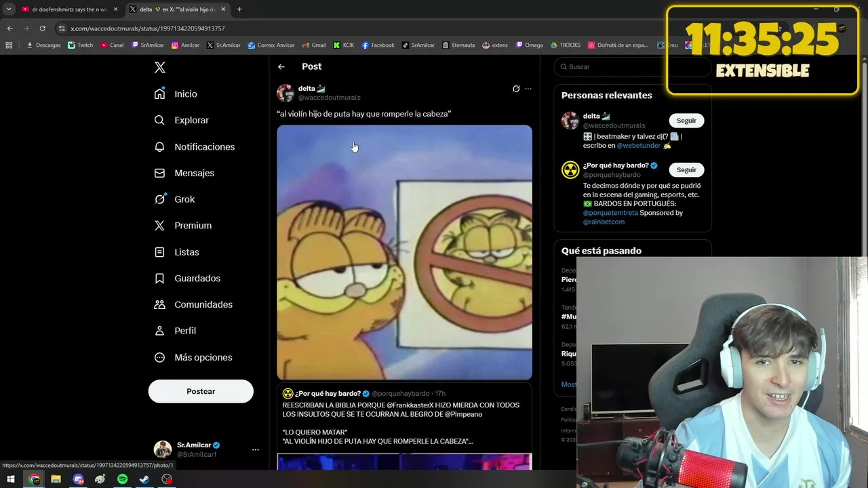
Task: Open the TIKTOKS bookmark
Action: click(x=566, y=45)
